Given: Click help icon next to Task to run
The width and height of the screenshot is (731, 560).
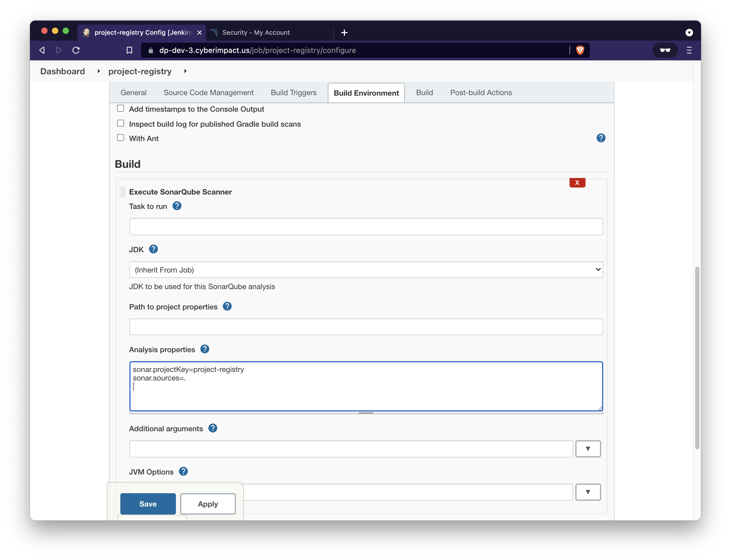Looking at the screenshot, I should (177, 206).
